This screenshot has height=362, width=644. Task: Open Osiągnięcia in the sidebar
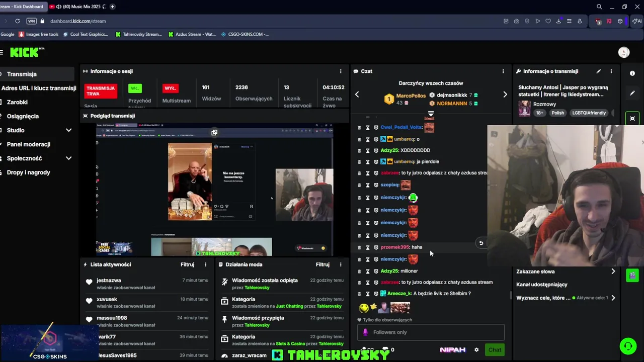[23, 116]
